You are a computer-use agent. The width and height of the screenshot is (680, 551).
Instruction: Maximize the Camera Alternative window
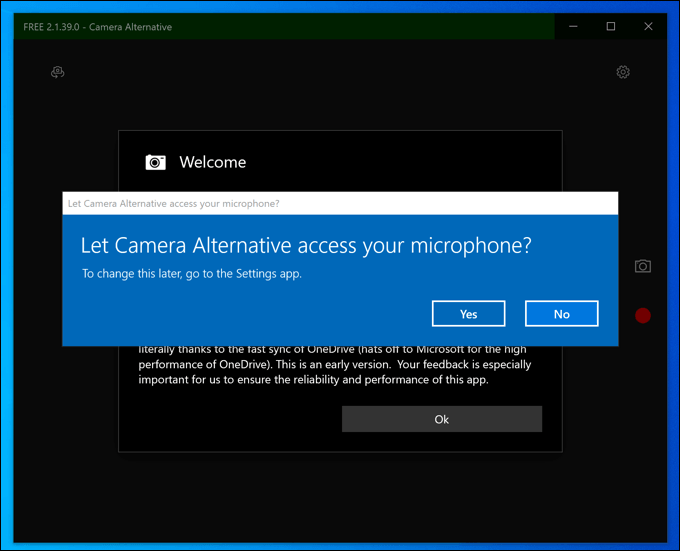click(x=611, y=27)
